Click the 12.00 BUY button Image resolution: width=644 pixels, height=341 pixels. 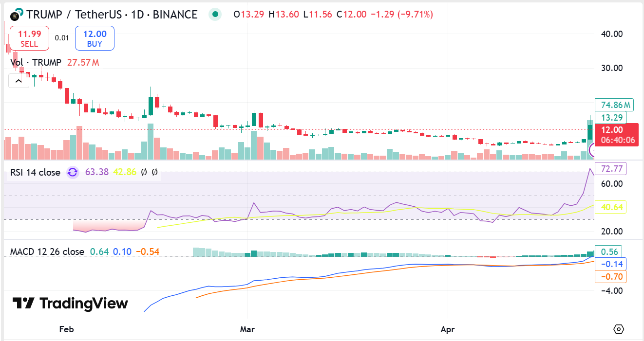tap(95, 38)
